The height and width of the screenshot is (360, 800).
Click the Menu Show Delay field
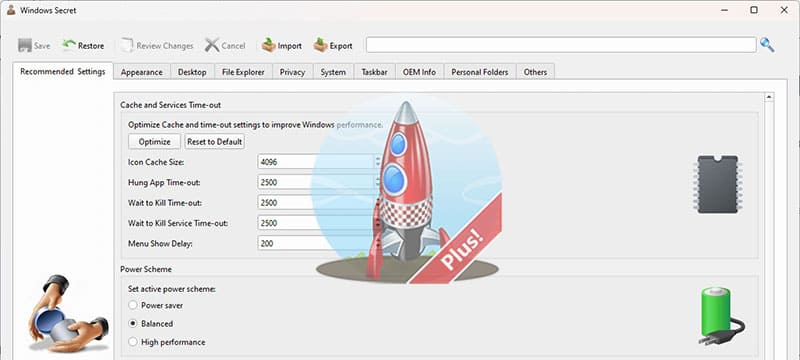click(320, 244)
